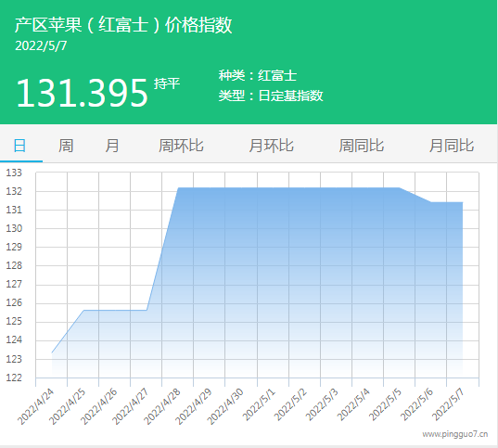
Task: Open the 月 monthly tab
Action: point(112,146)
